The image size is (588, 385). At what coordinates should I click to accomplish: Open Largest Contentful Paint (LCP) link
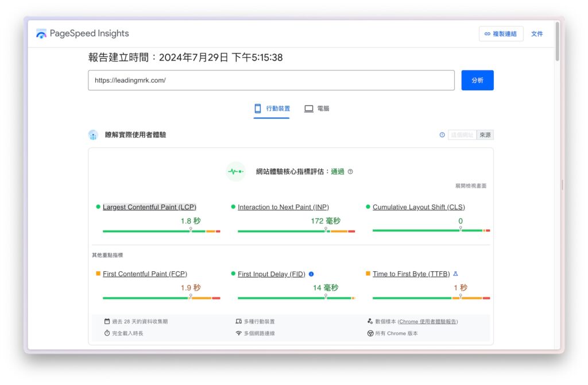(149, 207)
